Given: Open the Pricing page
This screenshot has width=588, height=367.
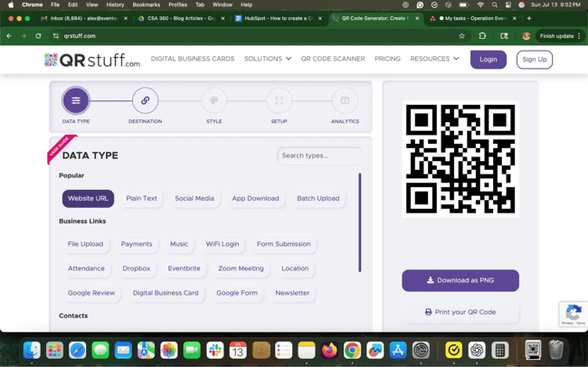Looking at the screenshot, I should [x=387, y=59].
